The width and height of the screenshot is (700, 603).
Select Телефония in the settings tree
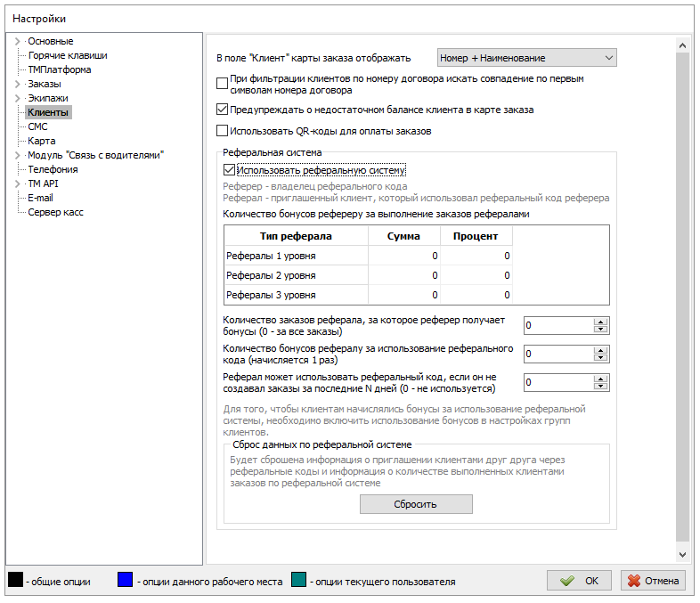52,169
